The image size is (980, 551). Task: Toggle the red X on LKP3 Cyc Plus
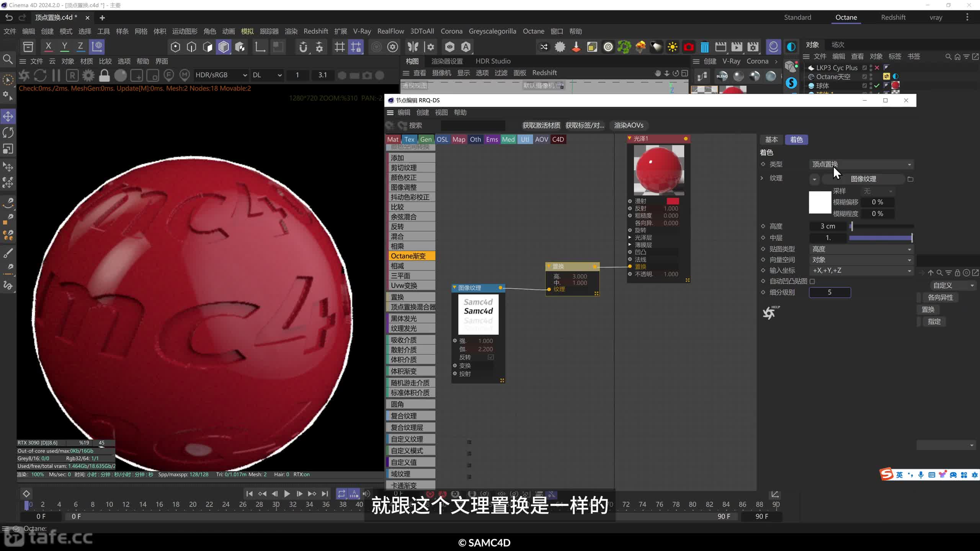click(x=877, y=67)
